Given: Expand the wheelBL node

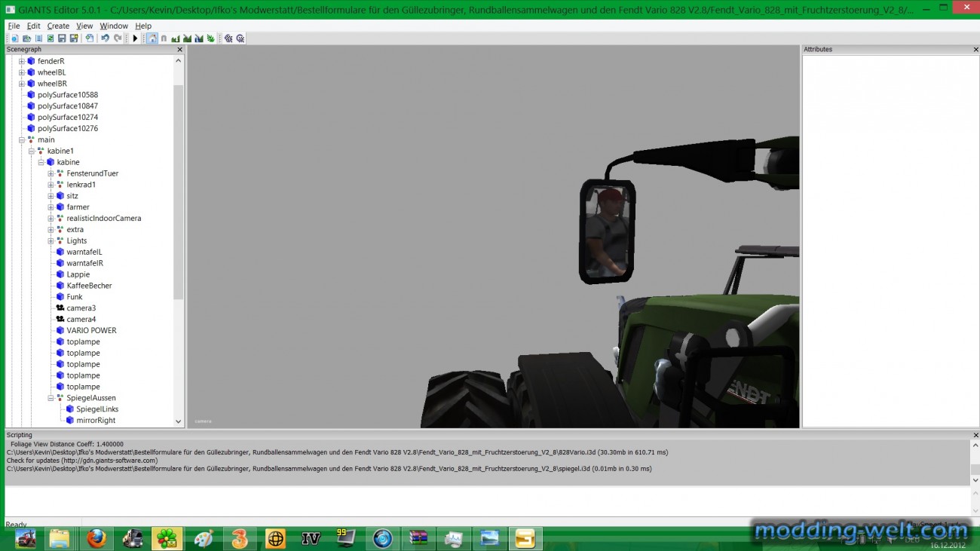Looking at the screenshot, I should tap(22, 72).
